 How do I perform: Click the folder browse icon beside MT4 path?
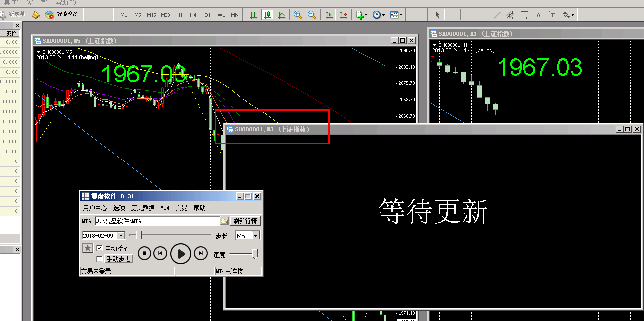click(224, 221)
